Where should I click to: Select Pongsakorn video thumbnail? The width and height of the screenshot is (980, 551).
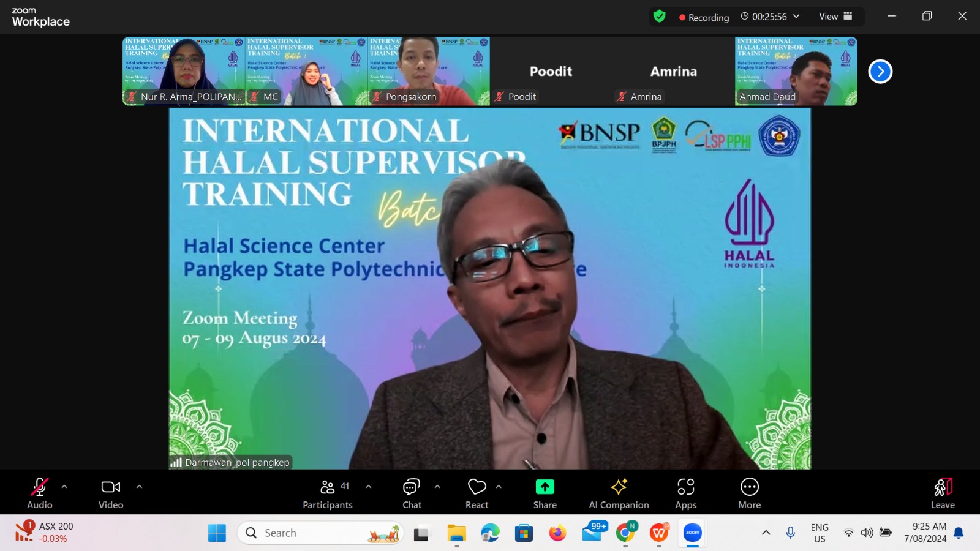click(429, 71)
